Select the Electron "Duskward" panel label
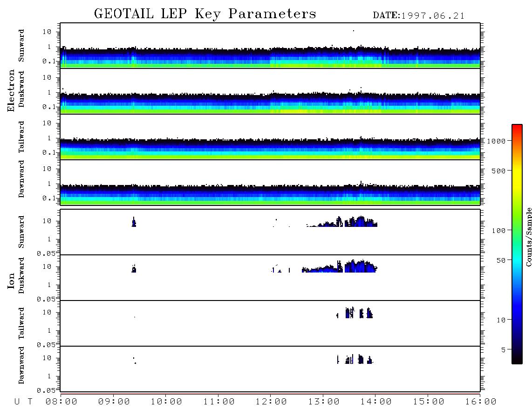This screenshot has width=532, height=410. 21,89
